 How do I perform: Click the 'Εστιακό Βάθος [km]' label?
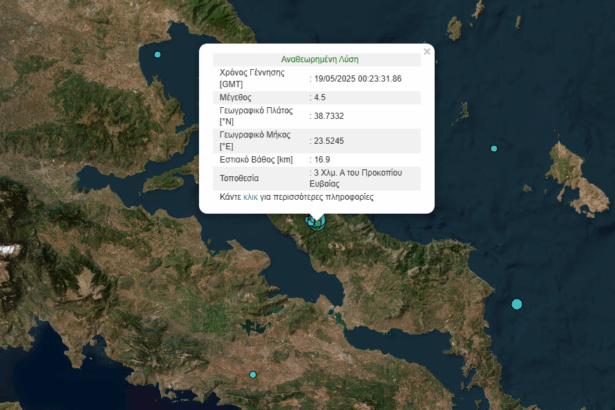[x=258, y=159]
